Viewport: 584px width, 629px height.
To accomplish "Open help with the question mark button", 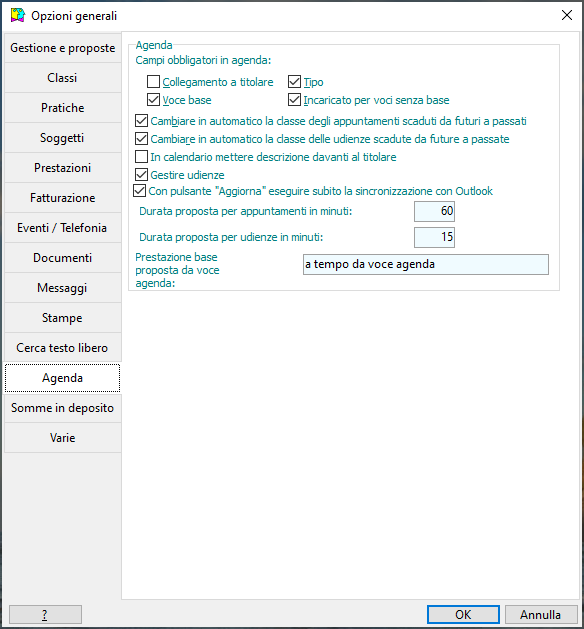I will pos(45,615).
